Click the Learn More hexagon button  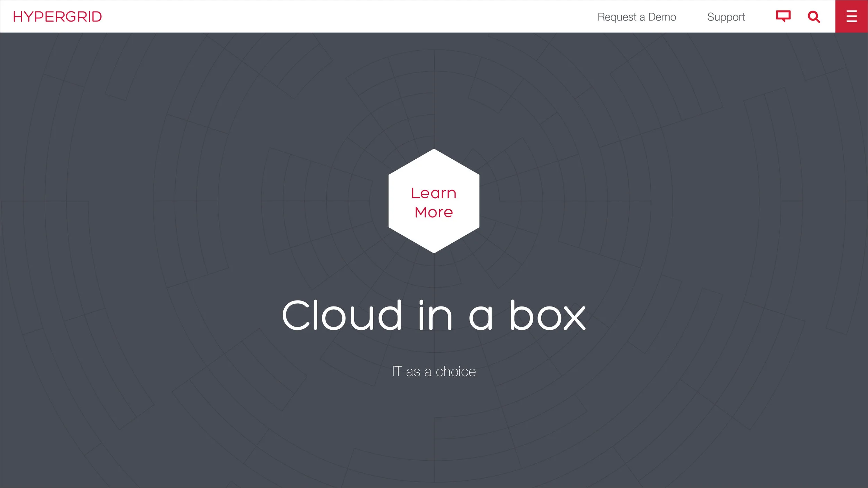434,201
